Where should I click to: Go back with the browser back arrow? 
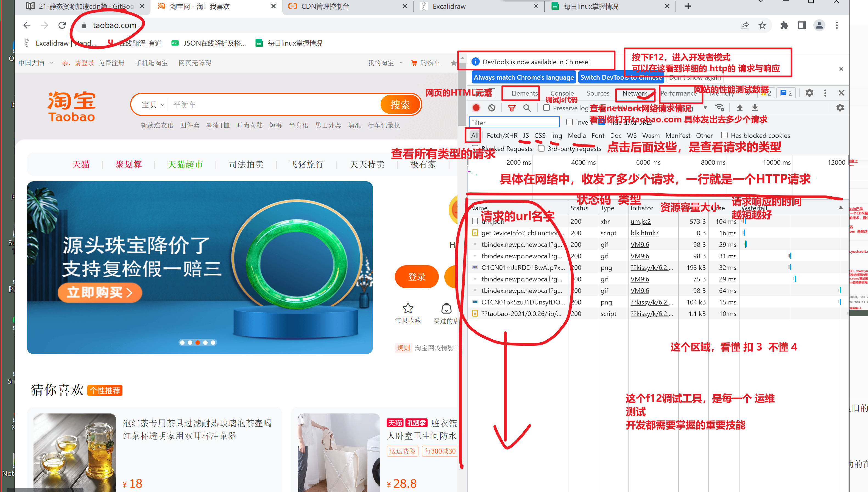click(x=27, y=25)
